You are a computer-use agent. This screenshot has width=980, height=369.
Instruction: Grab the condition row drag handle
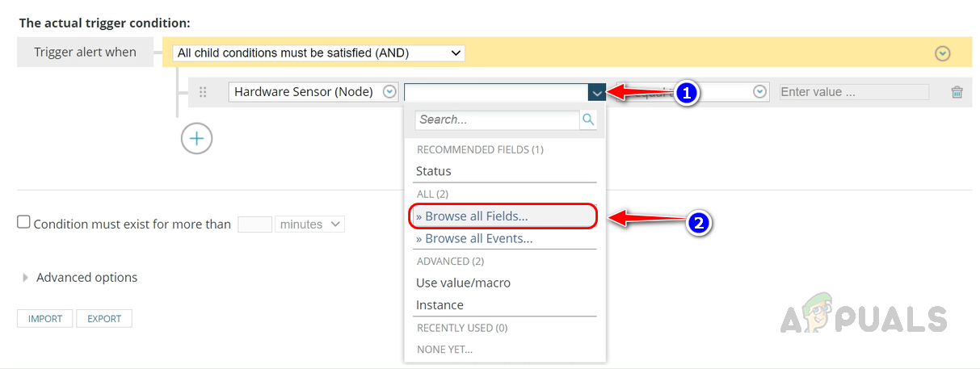point(203,92)
